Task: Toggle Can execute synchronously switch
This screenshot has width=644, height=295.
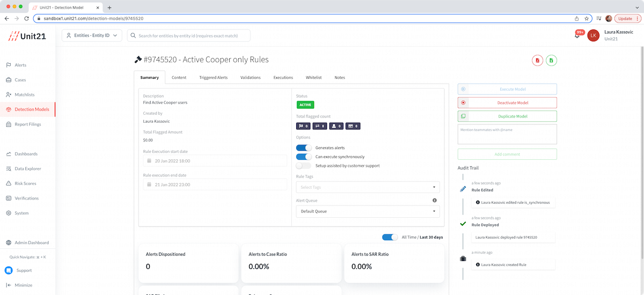Action: 304,157
